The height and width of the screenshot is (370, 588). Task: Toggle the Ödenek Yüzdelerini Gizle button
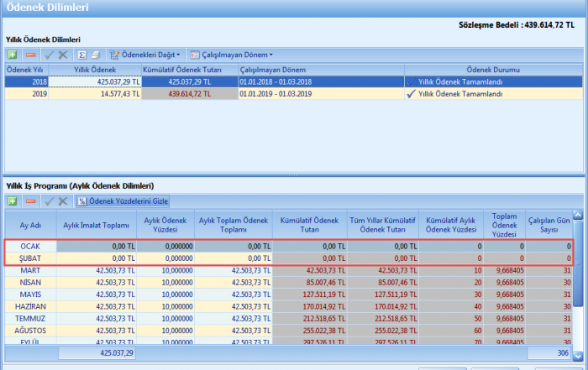tap(123, 201)
